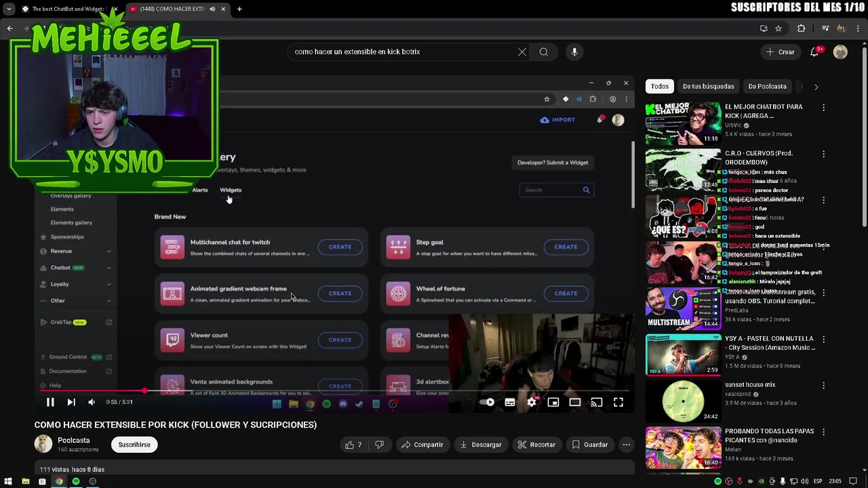Screen dimensions: 868x488
Task: Open the Poolcasta channel name link
Action: [x=74, y=441]
